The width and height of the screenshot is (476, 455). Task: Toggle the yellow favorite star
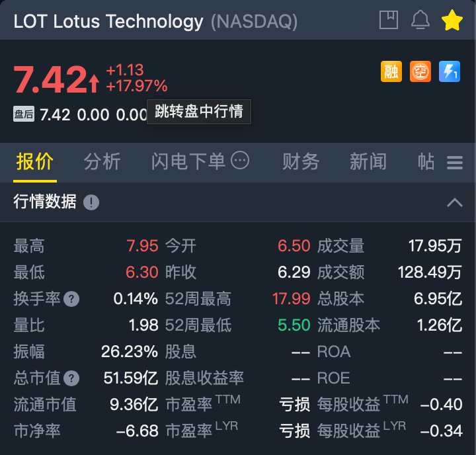(452, 21)
